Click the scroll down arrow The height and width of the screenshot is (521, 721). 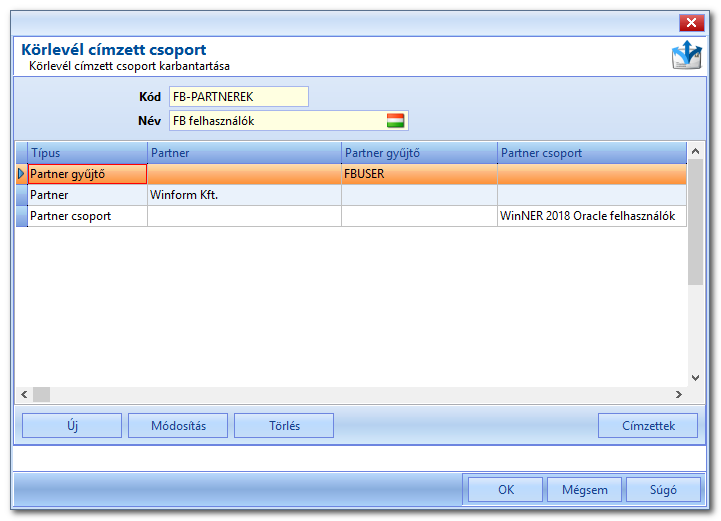[x=695, y=378]
